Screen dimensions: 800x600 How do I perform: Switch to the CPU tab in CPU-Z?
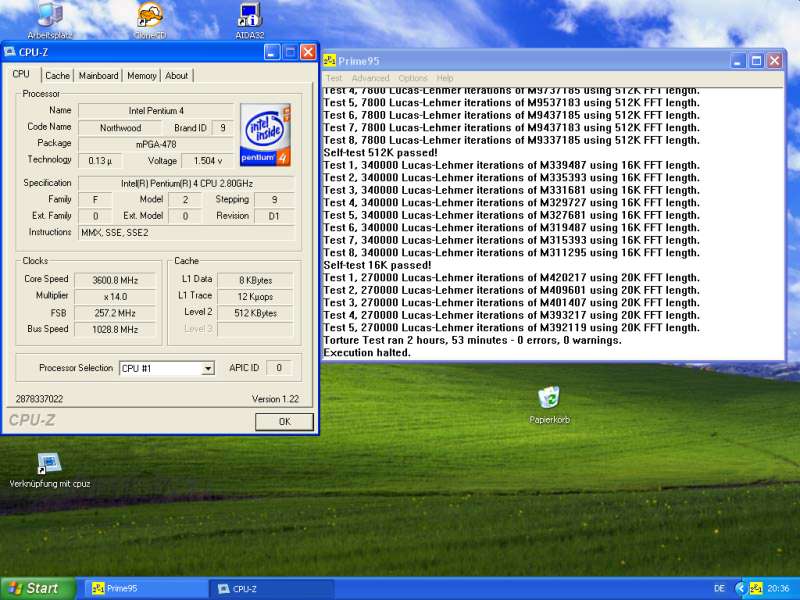pyautogui.click(x=21, y=74)
